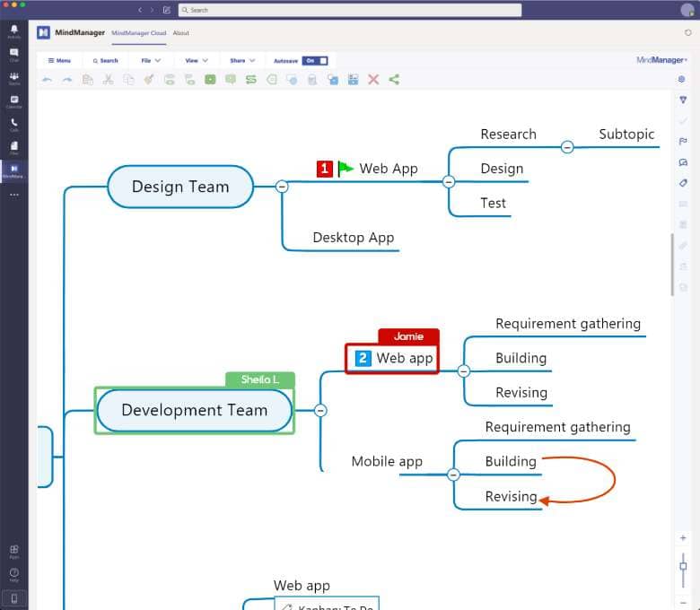Click the blue save floppy icon
This screenshot has width=700, height=610.
pyautogui.click(x=353, y=80)
